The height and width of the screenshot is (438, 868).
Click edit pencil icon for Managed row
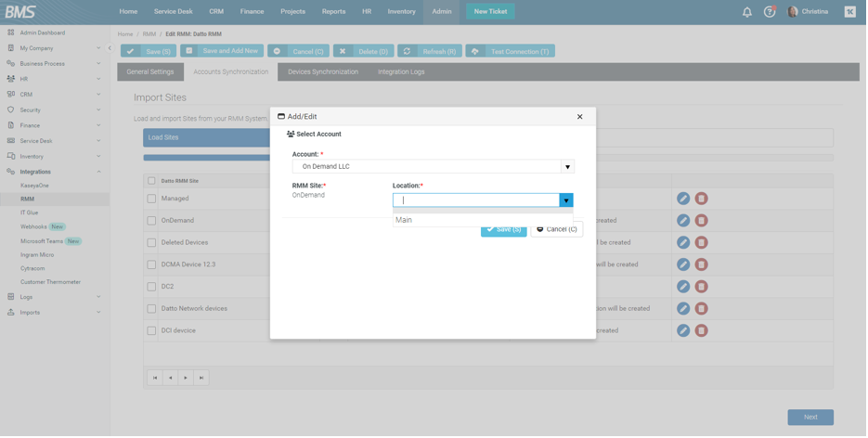click(684, 199)
